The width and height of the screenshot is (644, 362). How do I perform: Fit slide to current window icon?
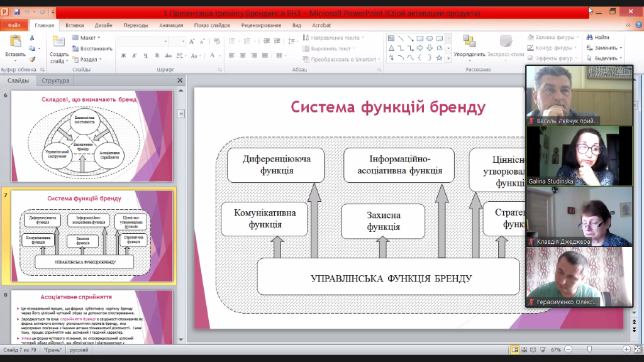coord(637,349)
